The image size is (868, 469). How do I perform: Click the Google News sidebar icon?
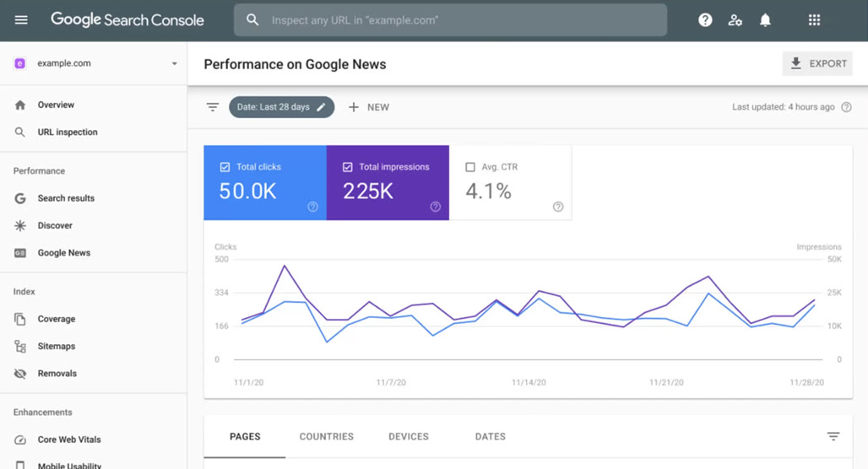[x=20, y=253]
